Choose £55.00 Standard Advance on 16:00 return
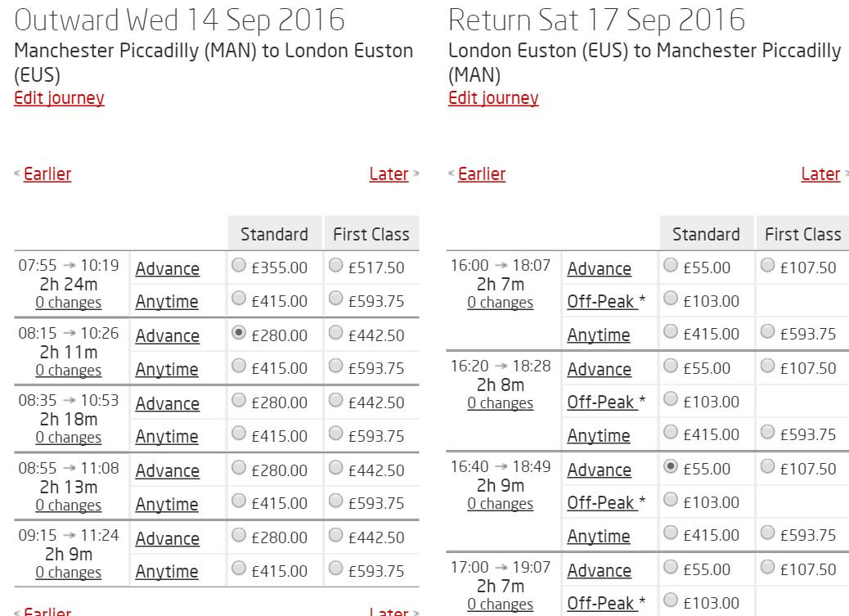 tap(671, 265)
